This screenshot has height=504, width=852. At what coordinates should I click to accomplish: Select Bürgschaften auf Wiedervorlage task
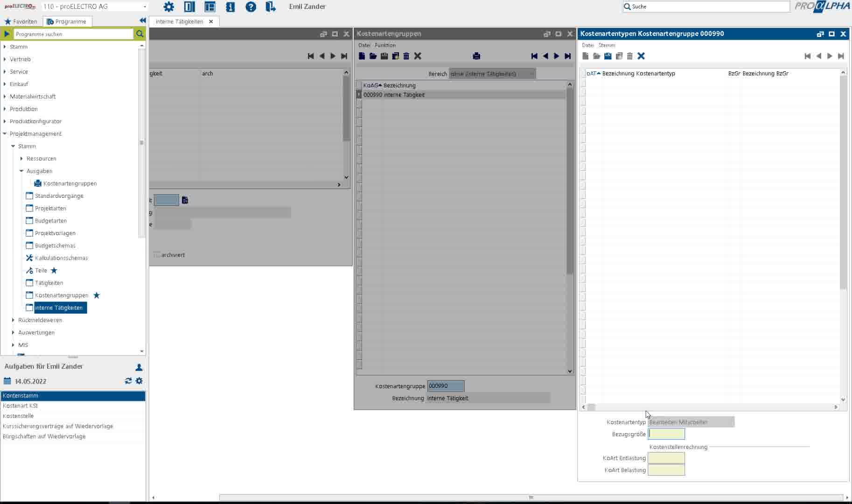pyautogui.click(x=73, y=437)
